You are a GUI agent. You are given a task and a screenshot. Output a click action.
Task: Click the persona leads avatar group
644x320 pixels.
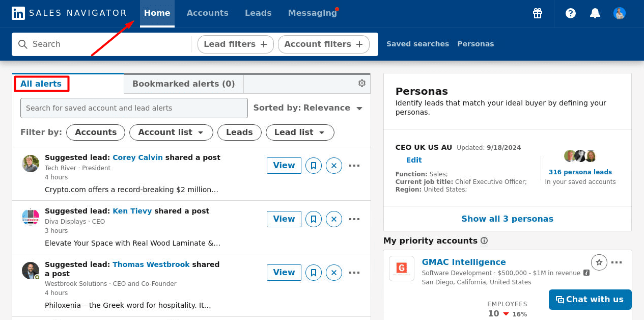(580, 156)
